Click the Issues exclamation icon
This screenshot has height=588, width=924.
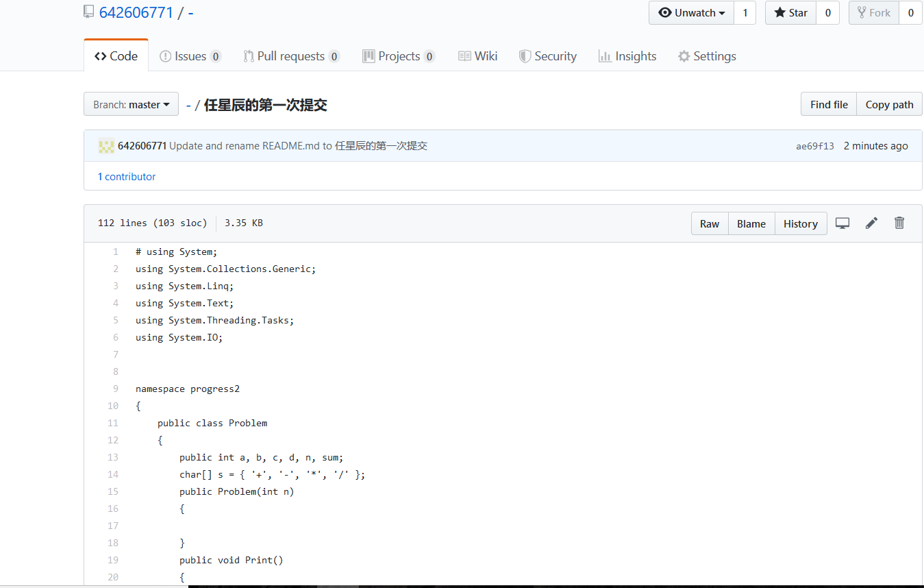point(165,56)
